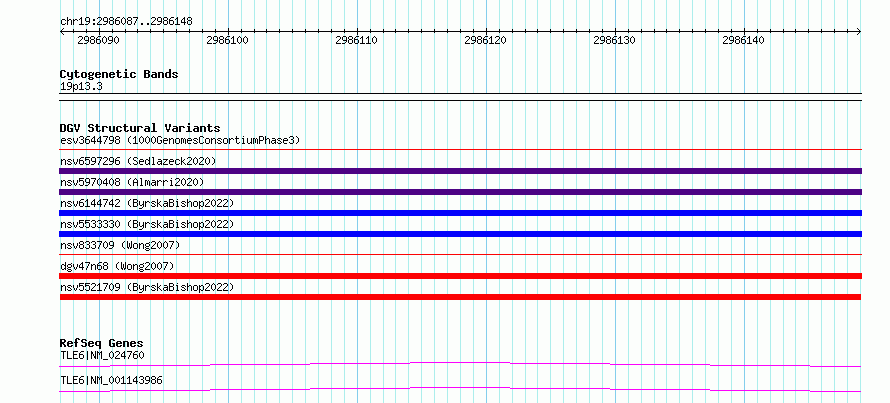Viewport: 890px width, 403px height.
Task: Open variant nsv6597296 (Sedlazeck2020) label
Action: [138, 161]
